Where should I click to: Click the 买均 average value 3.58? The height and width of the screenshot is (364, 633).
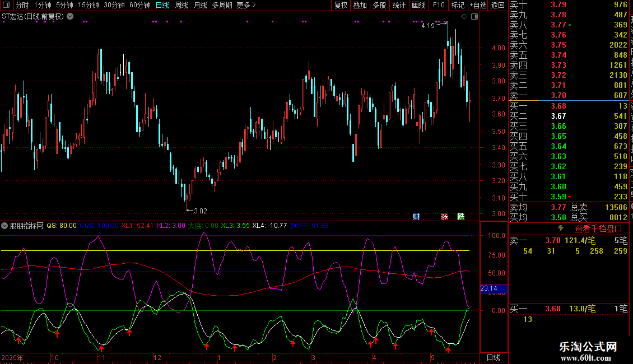tap(558, 217)
